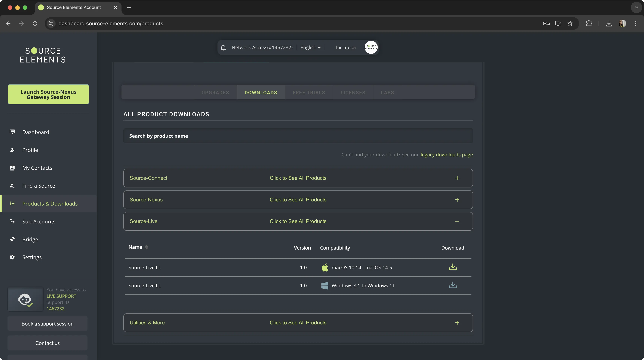Click the Compatibility column header

[335, 248]
